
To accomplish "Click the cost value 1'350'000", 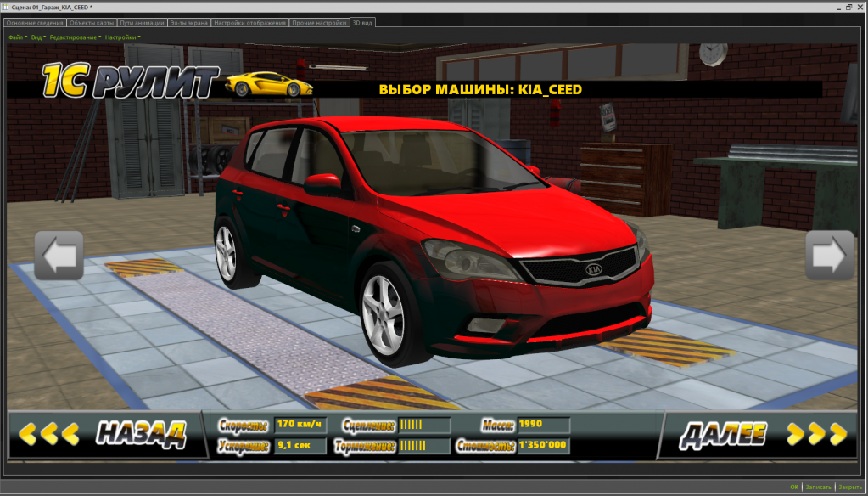I will point(544,446).
